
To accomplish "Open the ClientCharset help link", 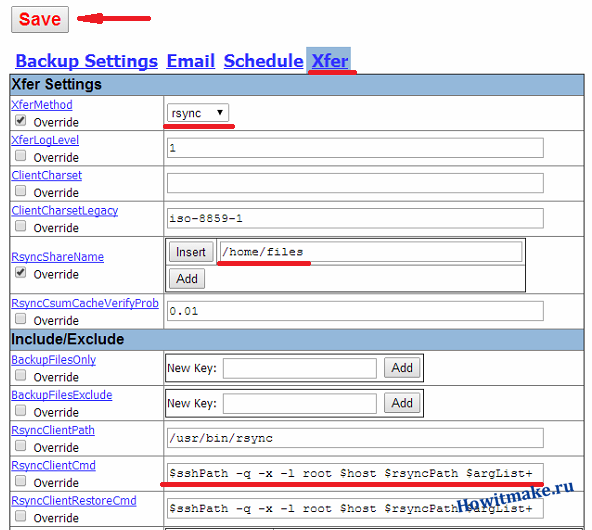I will pyautogui.click(x=46, y=175).
